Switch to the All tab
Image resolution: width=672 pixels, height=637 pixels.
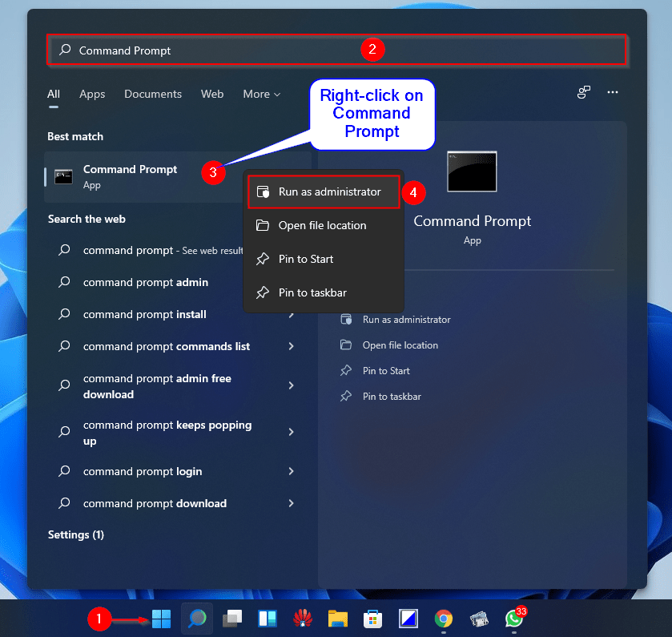point(54,94)
